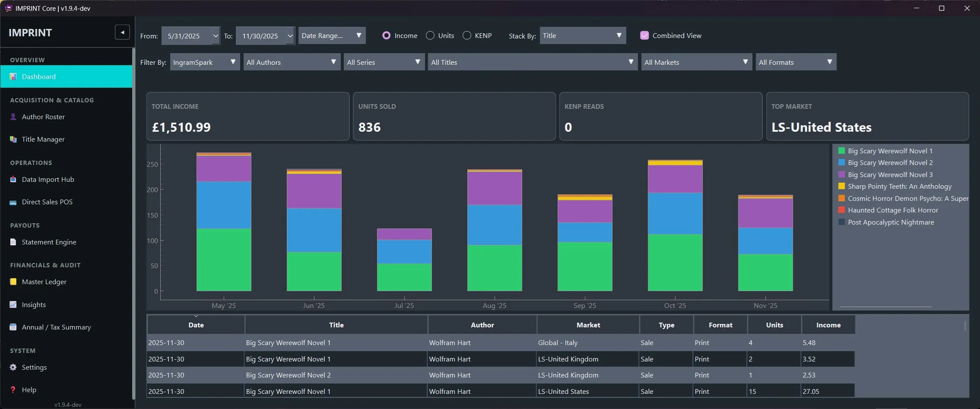Click the Annual / Tax Summary calendar icon
The height and width of the screenshot is (409, 980).
tap(13, 327)
